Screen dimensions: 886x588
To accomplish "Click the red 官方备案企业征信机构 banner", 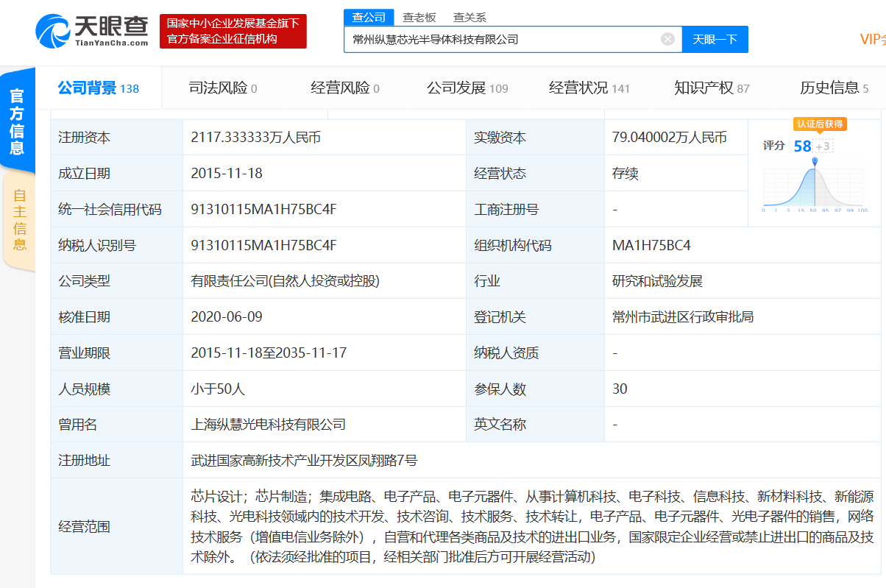I will tap(233, 32).
